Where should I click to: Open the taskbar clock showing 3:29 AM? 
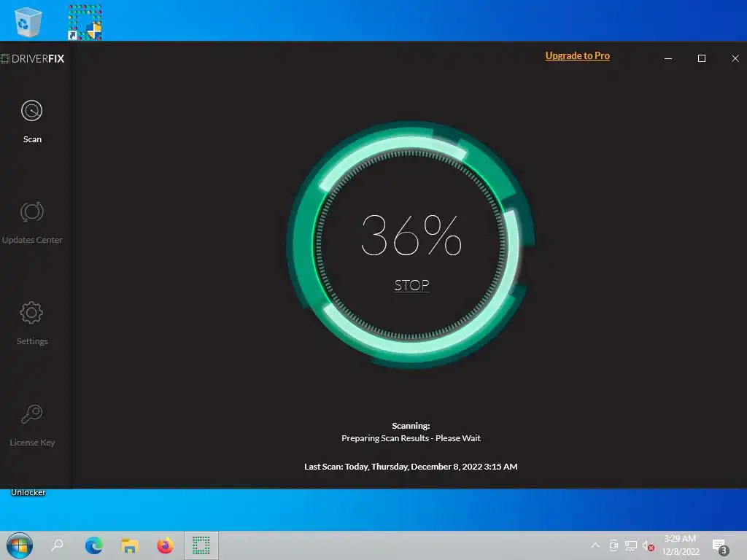pos(681,545)
